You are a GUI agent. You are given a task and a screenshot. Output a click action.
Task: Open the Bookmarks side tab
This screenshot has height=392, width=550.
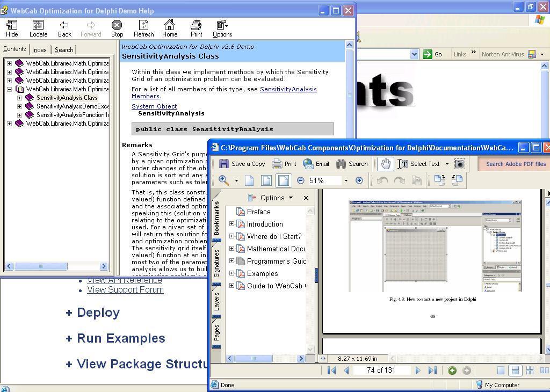click(216, 218)
